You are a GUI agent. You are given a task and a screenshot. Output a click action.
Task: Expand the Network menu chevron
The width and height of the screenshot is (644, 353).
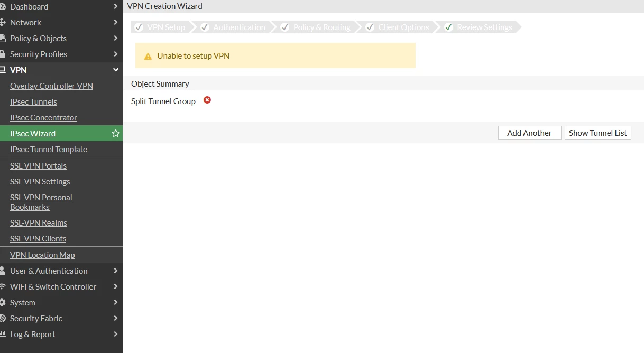[116, 23]
